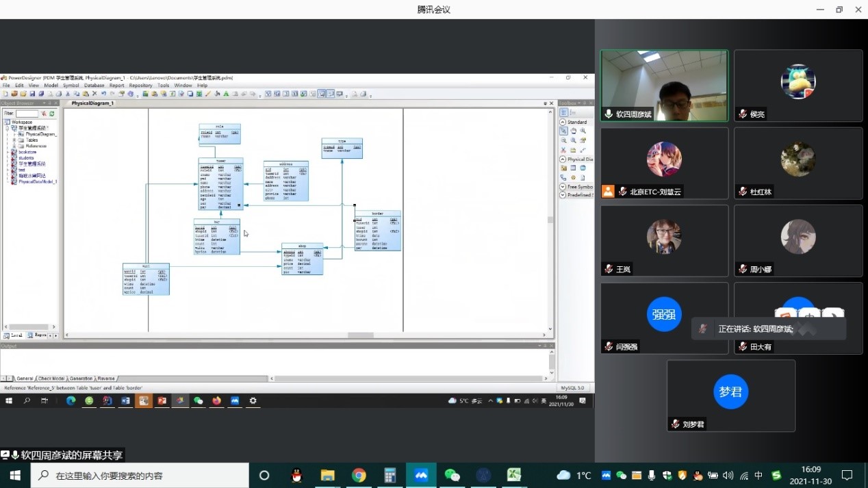Expand the Free Symbols toolbox section
The width and height of the screenshot is (868, 488).
(563, 186)
